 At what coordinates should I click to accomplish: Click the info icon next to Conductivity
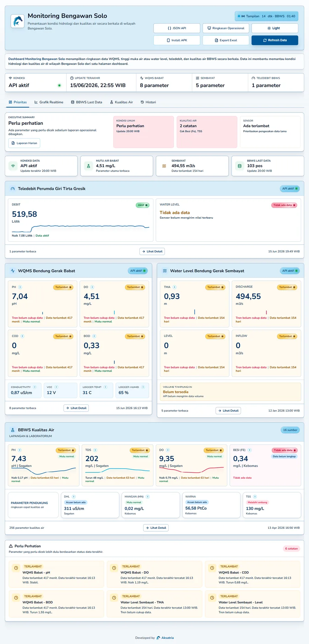(35, 387)
